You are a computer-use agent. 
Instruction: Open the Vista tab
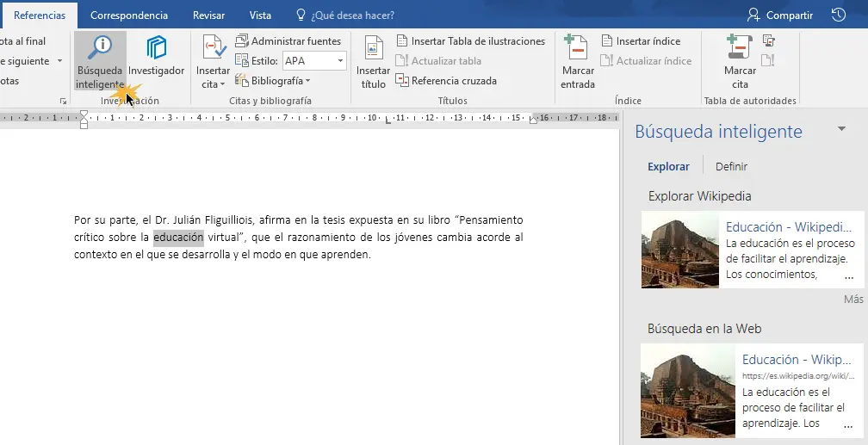[260, 15]
